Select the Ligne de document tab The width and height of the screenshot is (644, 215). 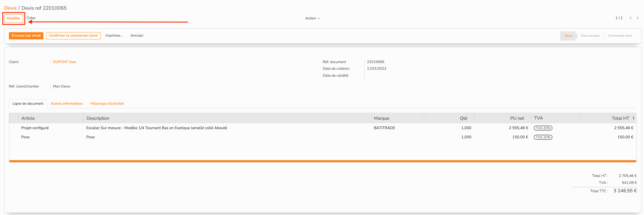(x=28, y=104)
